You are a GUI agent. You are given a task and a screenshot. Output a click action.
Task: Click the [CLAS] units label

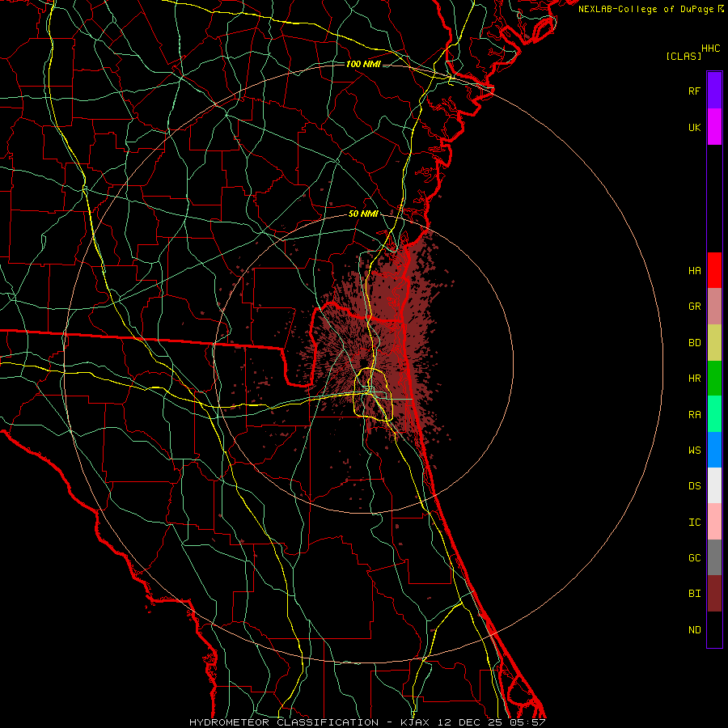coord(684,56)
